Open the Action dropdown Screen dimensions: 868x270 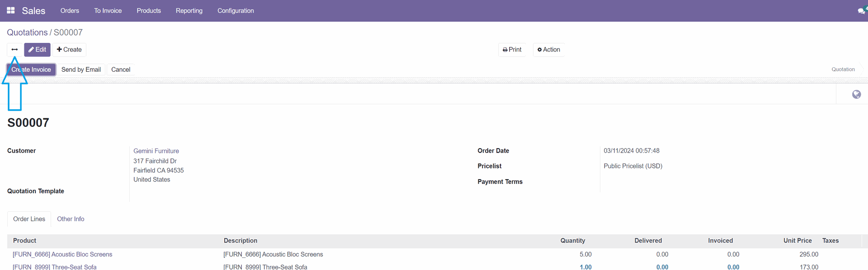click(x=548, y=50)
